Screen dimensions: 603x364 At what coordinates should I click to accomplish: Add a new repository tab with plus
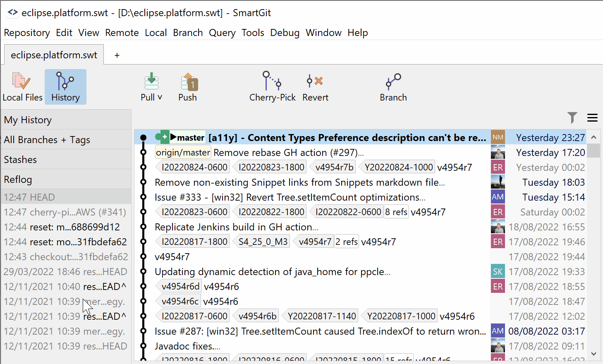pos(117,55)
